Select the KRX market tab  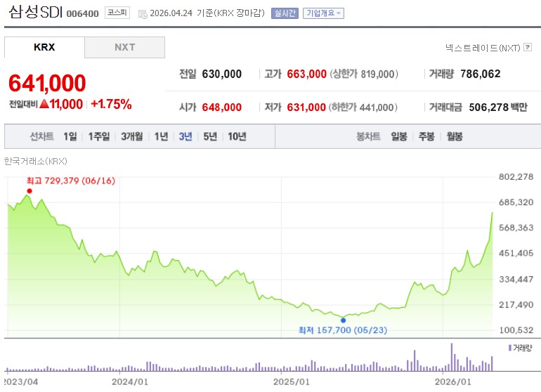(44, 47)
